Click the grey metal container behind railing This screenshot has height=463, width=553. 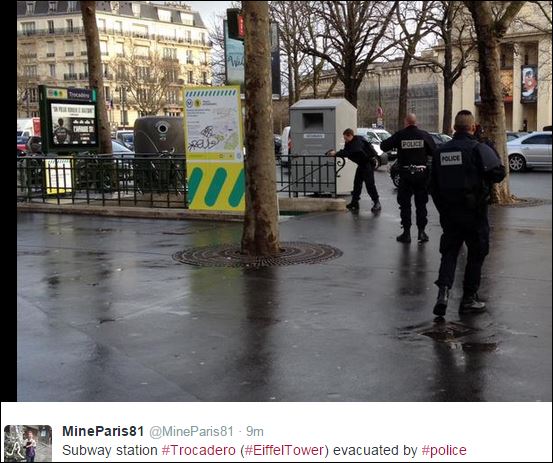pyautogui.click(x=322, y=145)
